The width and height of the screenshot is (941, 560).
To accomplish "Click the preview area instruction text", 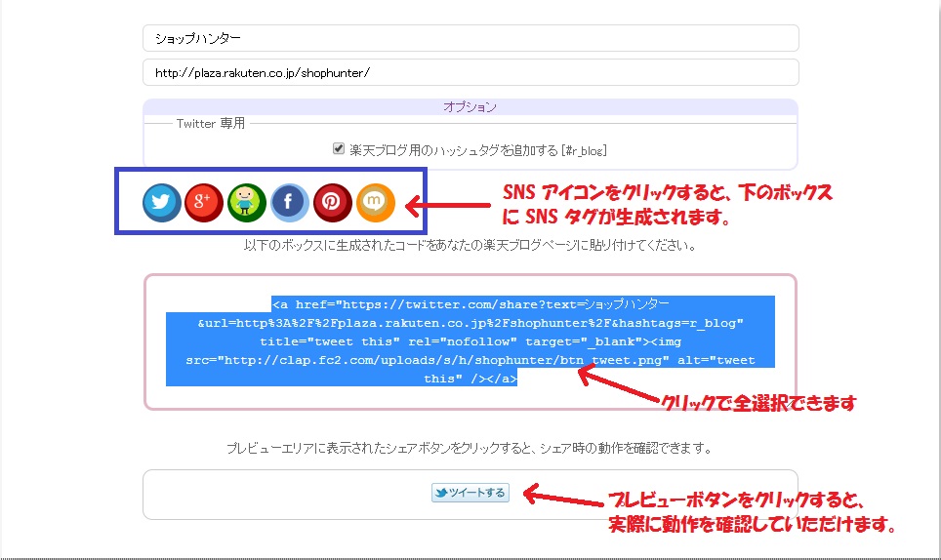I will [x=470, y=449].
